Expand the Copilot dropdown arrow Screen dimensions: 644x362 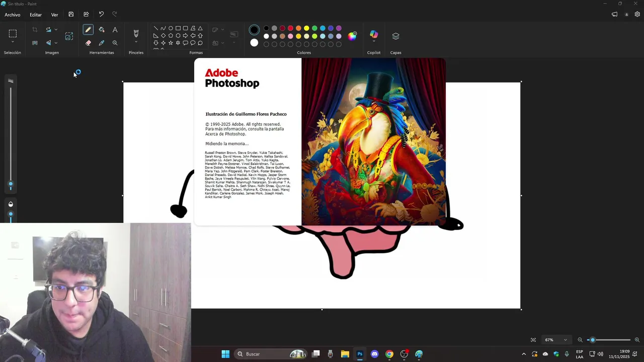374,42
